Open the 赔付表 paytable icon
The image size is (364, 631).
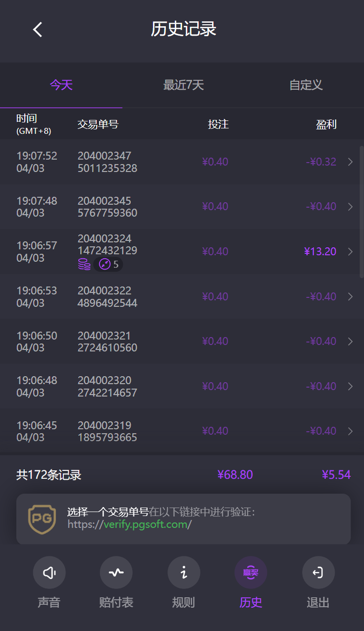point(116,573)
